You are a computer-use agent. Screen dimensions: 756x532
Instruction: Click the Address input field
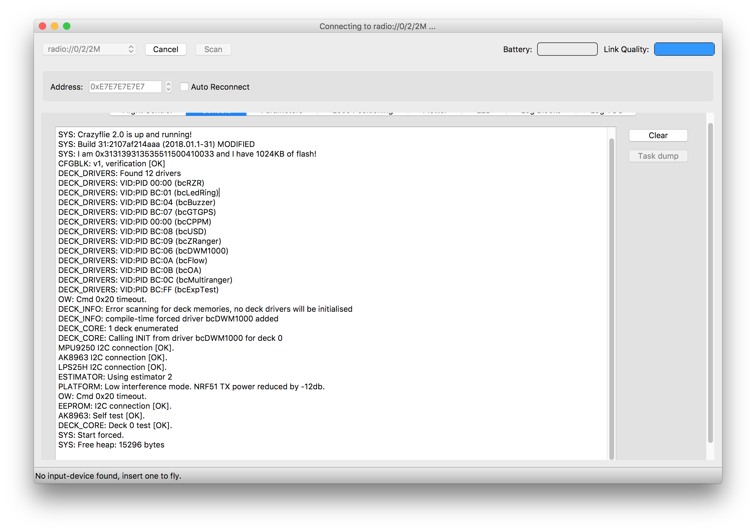[x=125, y=87]
